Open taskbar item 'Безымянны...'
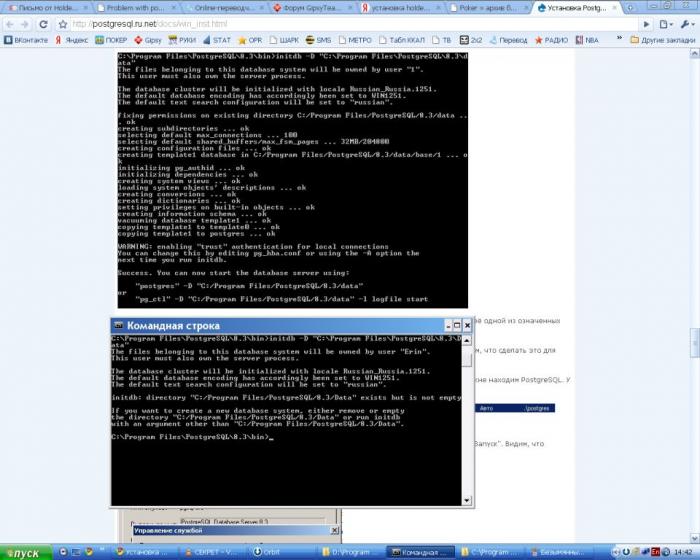 click(x=558, y=552)
